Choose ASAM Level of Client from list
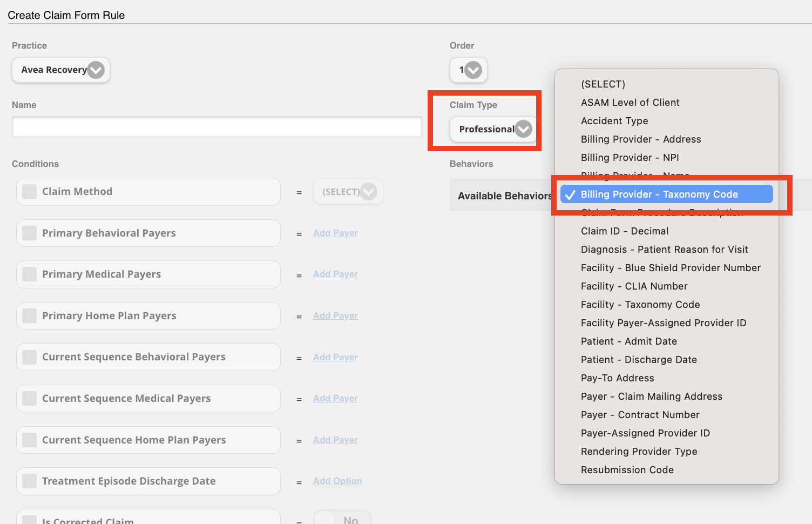 tap(630, 103)
